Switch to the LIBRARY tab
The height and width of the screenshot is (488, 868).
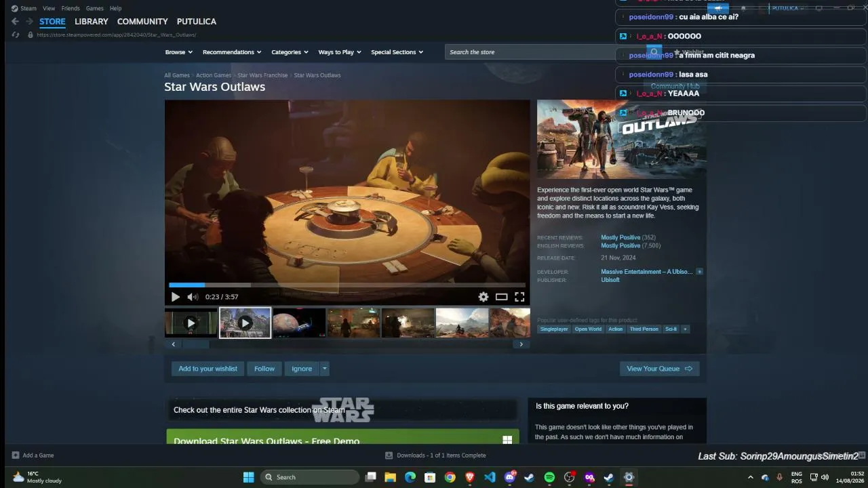coord(92,22)
